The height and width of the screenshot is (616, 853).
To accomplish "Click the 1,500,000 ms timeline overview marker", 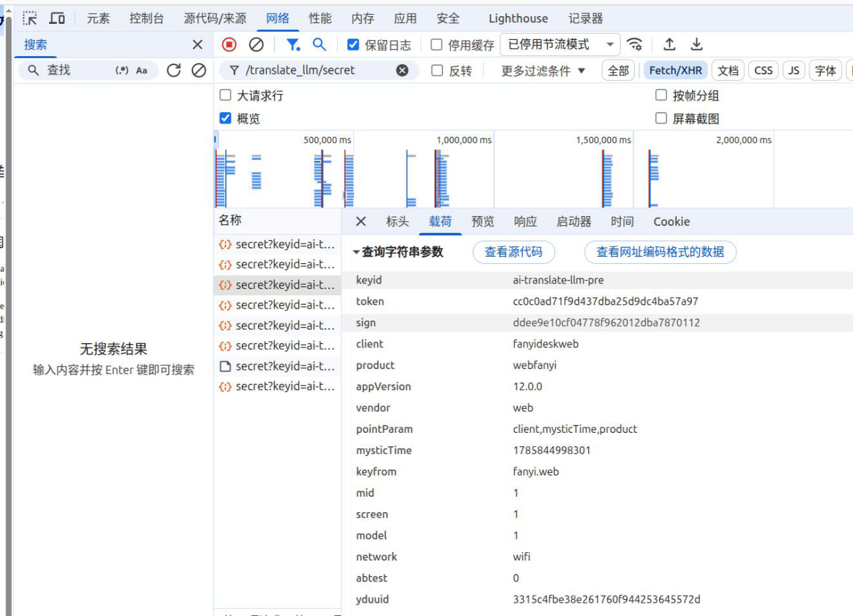I will [x=603, y=140].
